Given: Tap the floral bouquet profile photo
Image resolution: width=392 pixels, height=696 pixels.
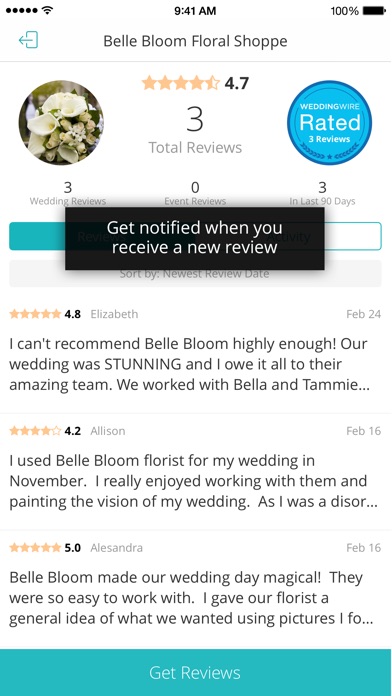Looking at the screenshot, I should click(x=61, y=123).
